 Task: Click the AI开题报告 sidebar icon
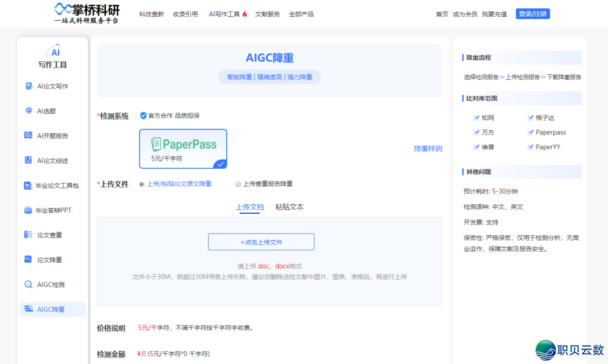28,136
